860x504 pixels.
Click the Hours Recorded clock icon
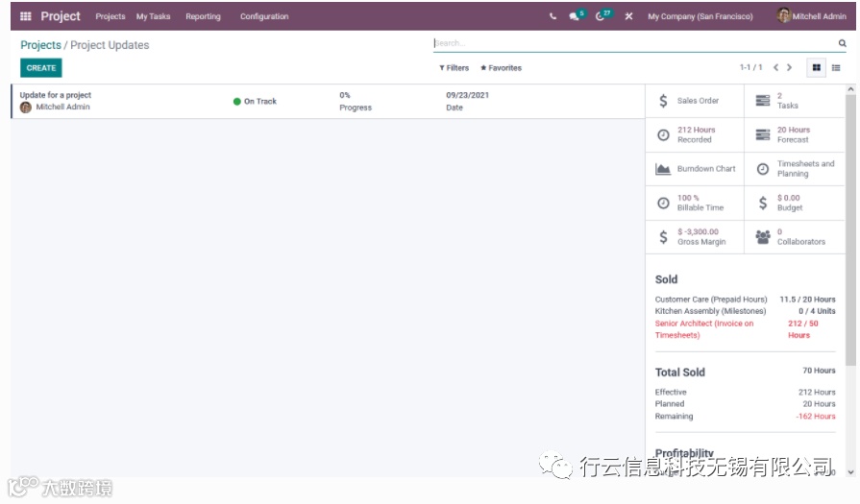(x=663, y=134)
